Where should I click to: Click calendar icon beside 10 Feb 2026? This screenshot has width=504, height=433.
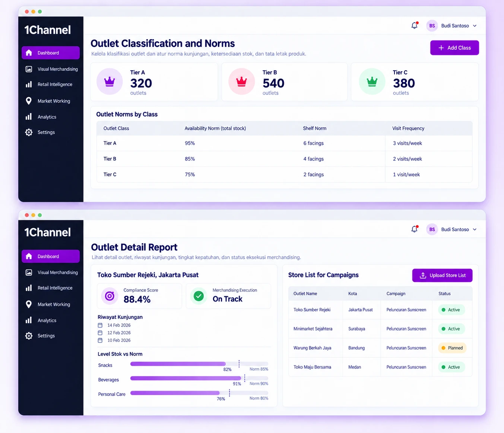coord(100,340)
